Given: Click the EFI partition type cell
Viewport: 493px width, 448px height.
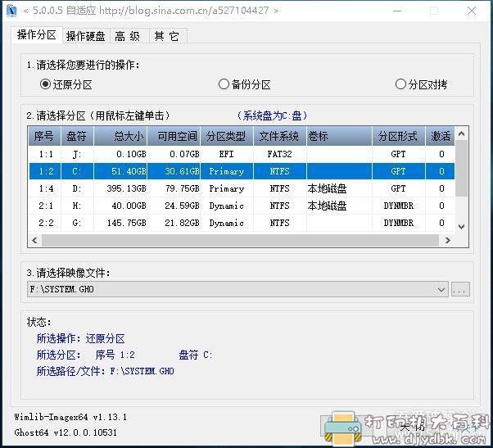Looking at the screenshot, I should 226,154.
